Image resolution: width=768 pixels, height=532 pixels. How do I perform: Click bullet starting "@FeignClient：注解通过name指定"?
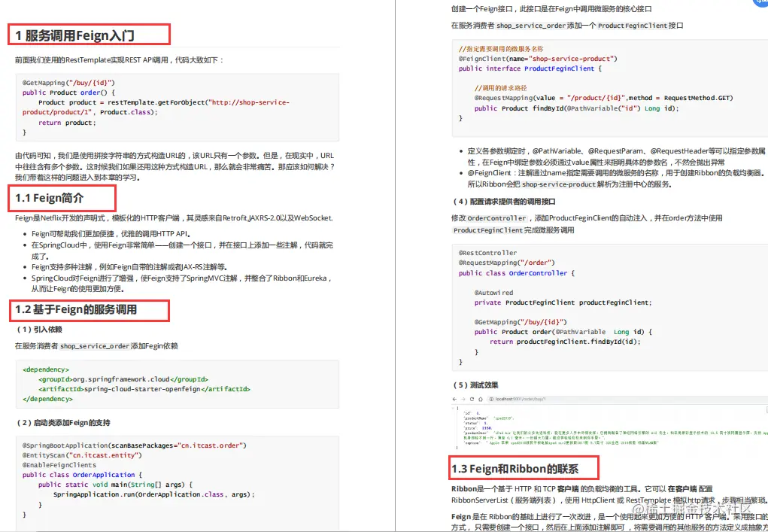tap(616, 179)
